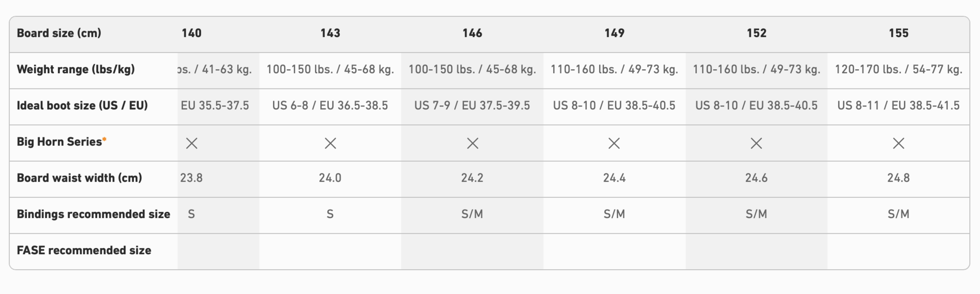Click the S bindings size under 143
The image size is (980, 294).
[330, 214]
